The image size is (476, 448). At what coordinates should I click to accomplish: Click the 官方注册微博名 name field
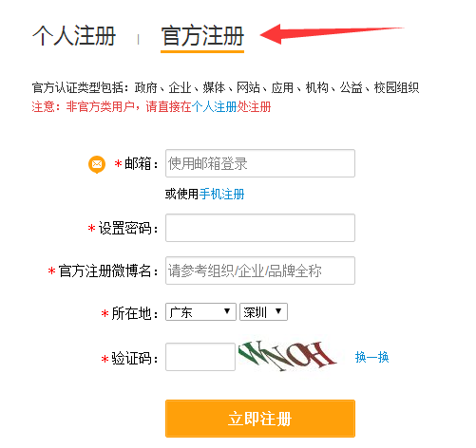(260, 271)
